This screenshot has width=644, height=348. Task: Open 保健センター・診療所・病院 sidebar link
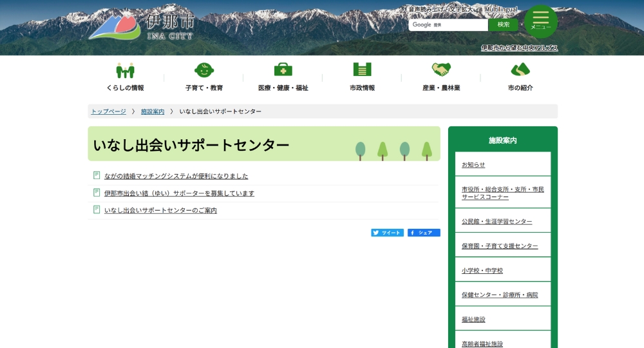[x=500, y=295]
